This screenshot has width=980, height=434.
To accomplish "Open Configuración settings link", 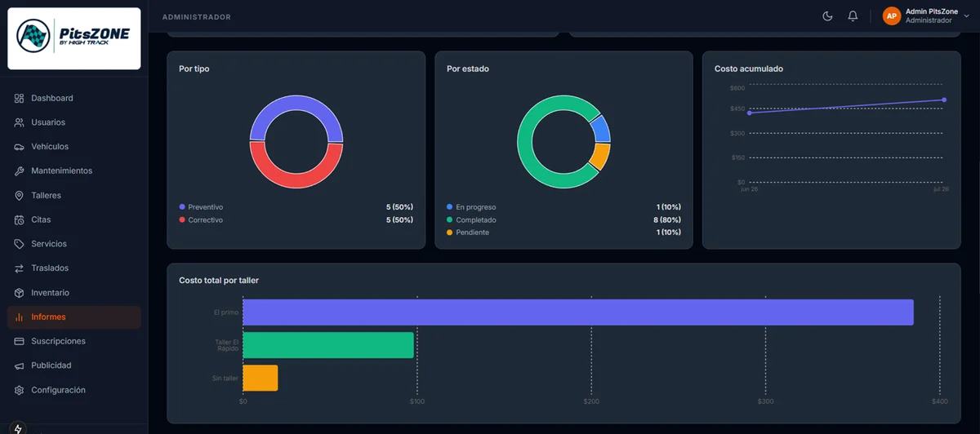I will [x=73, y=390].
